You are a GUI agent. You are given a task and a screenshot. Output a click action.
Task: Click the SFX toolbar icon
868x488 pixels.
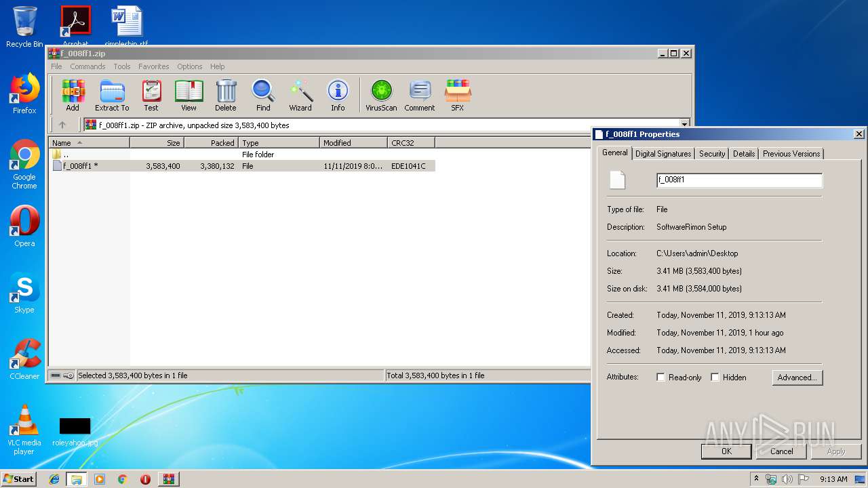coord(458,95)
